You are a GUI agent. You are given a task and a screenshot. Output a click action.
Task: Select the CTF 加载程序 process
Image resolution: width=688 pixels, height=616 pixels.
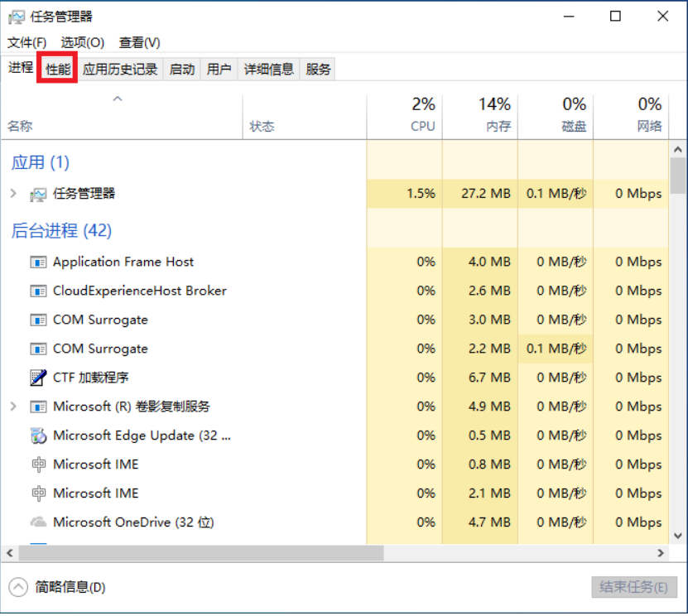pyautogui.click(x=335, y=378)
